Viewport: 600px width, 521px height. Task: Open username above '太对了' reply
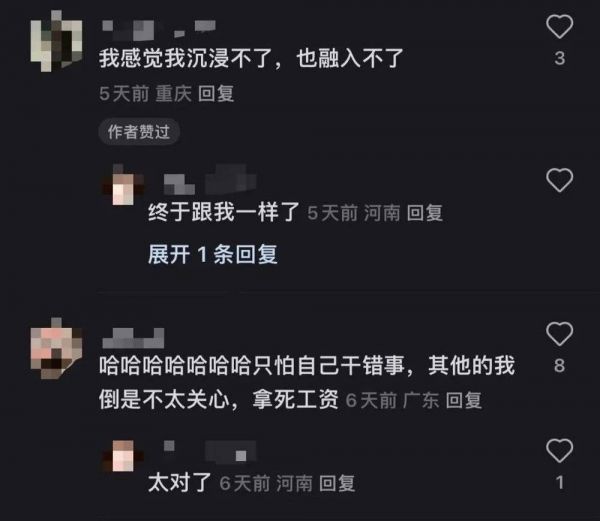pyautogui.click(x=210, y=451)
